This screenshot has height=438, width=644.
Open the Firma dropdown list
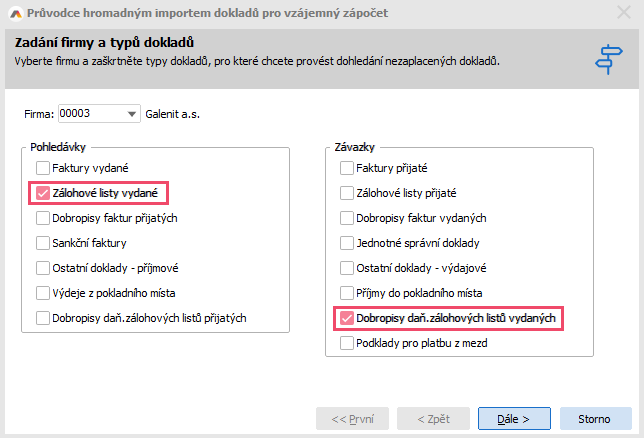pos(133,114)
